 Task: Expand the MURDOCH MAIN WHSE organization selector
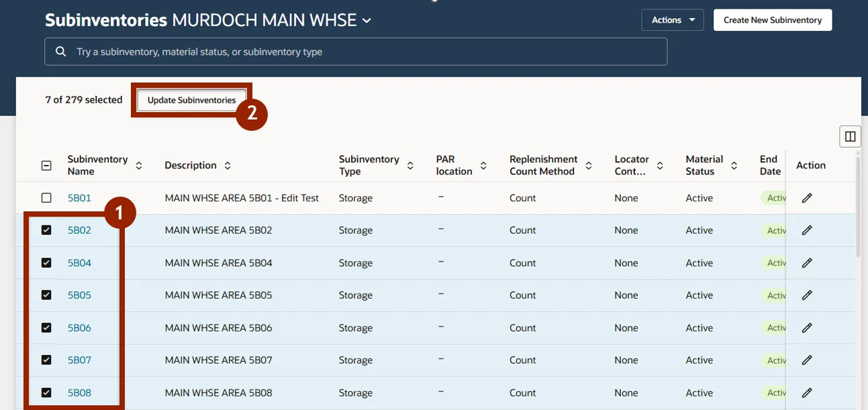coord(367,21)
